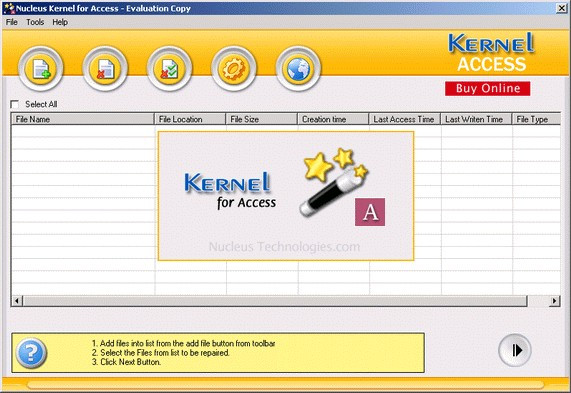Click the horizontal scrollbar thumb
The height and width of the screenshot is (393, 571).
(275, 301)
